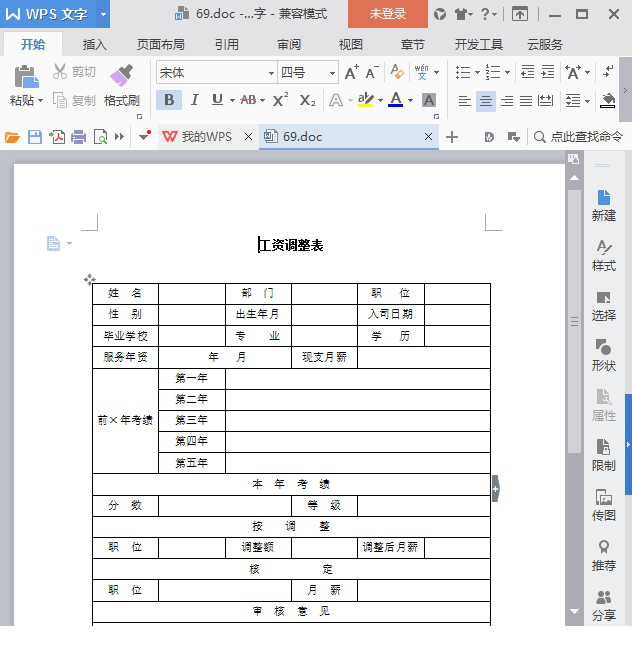Save document with floppy disk icon

35,137
